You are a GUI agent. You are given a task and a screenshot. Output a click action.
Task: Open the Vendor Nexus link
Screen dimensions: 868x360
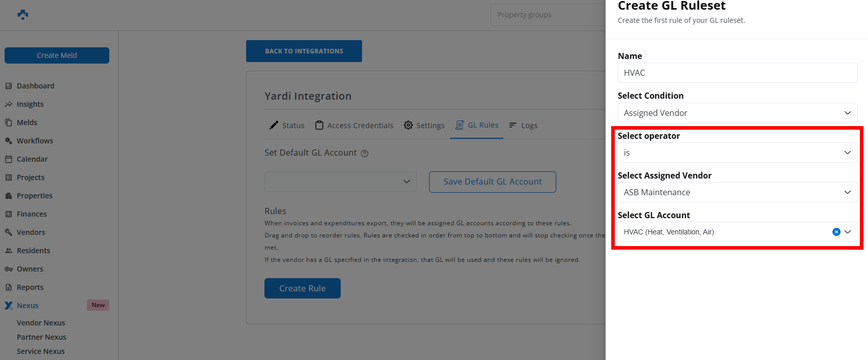coord(41,323)
